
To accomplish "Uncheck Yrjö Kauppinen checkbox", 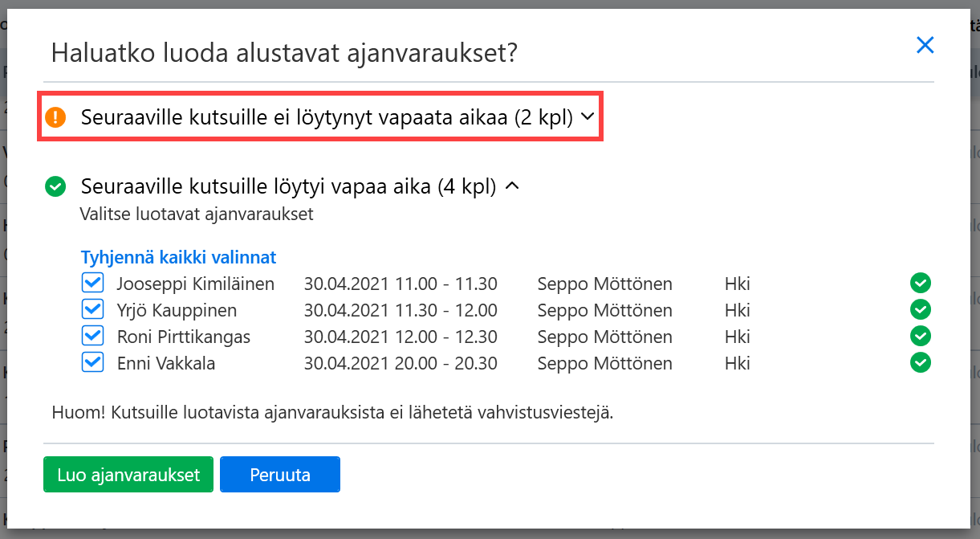I will click(x=93, y=310).
